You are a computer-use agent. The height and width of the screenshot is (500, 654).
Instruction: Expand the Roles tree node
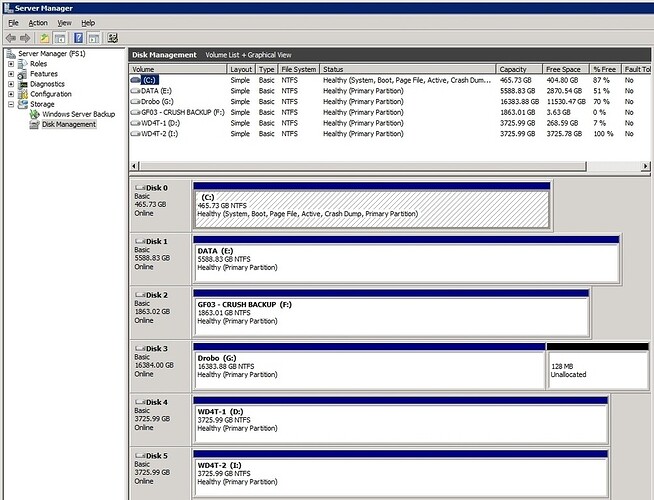(x=11, y=64)
